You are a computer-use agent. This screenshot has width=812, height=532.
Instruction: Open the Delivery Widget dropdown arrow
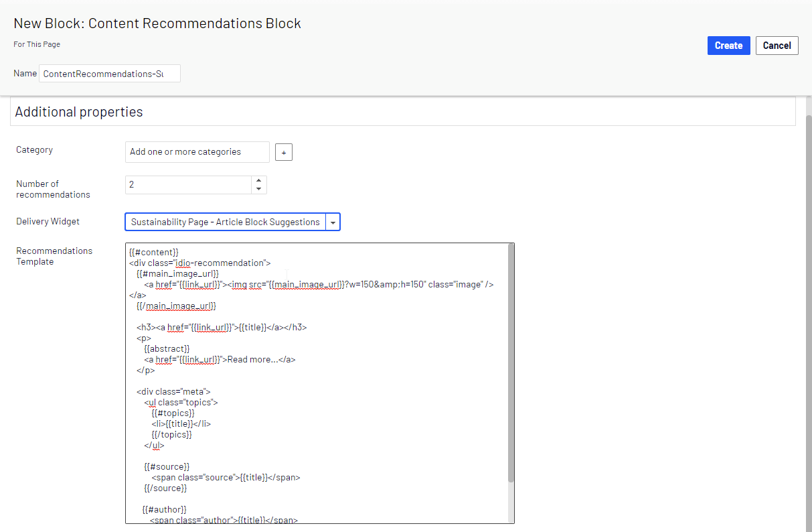click(333, 222)
